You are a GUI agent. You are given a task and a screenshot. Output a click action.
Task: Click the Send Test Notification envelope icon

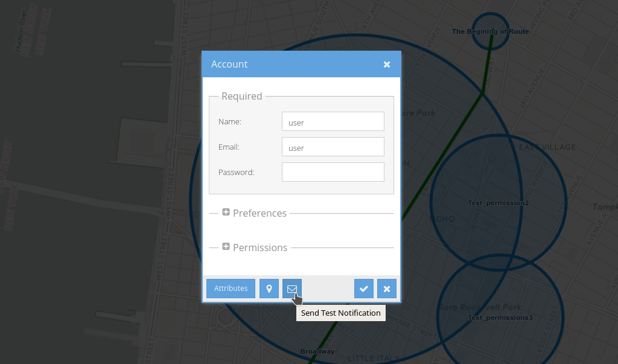point(291,289)
